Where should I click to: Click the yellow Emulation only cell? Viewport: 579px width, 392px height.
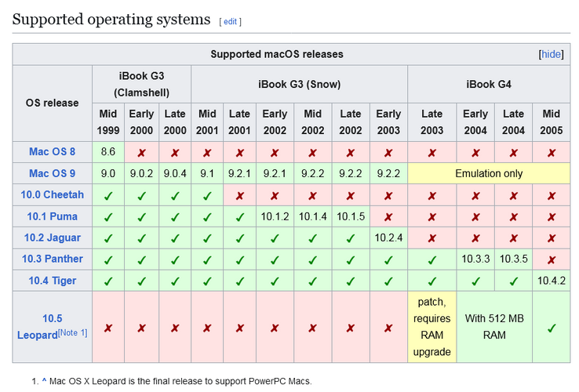coord(489,173)
